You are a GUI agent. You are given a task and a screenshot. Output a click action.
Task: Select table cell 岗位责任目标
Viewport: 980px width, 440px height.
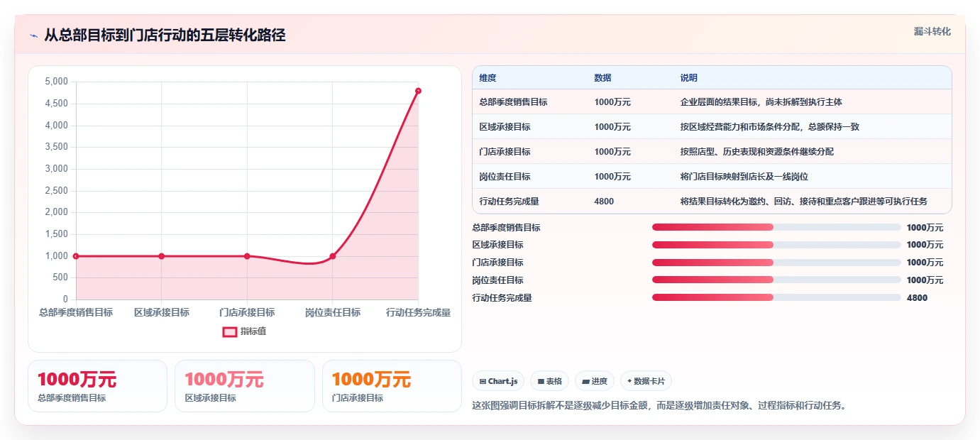point(505,177)
